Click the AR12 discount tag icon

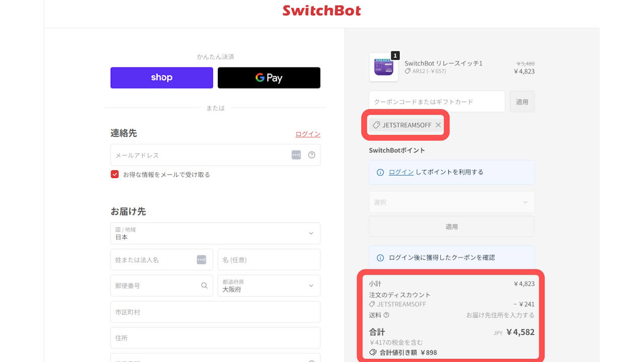tap(408, 71)
